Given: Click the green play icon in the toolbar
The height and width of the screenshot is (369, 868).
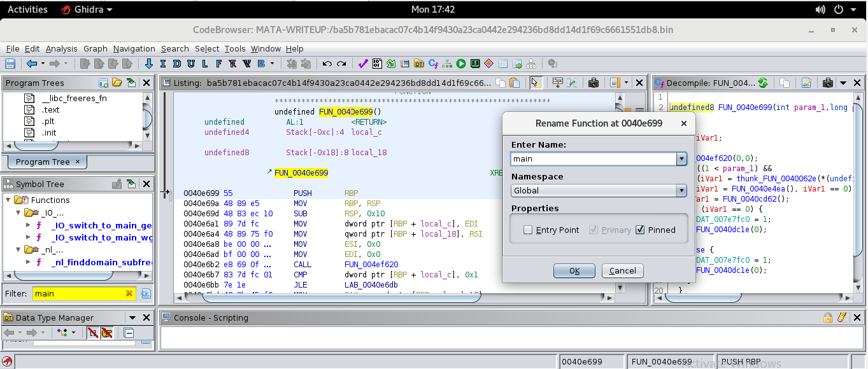Looking at the screenshot, I should point(461,64).
